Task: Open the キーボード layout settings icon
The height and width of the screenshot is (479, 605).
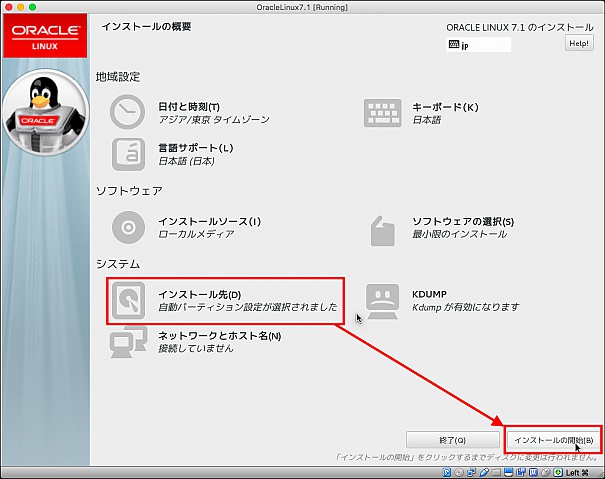Action: pyautogui.click(x=383, y=113)
